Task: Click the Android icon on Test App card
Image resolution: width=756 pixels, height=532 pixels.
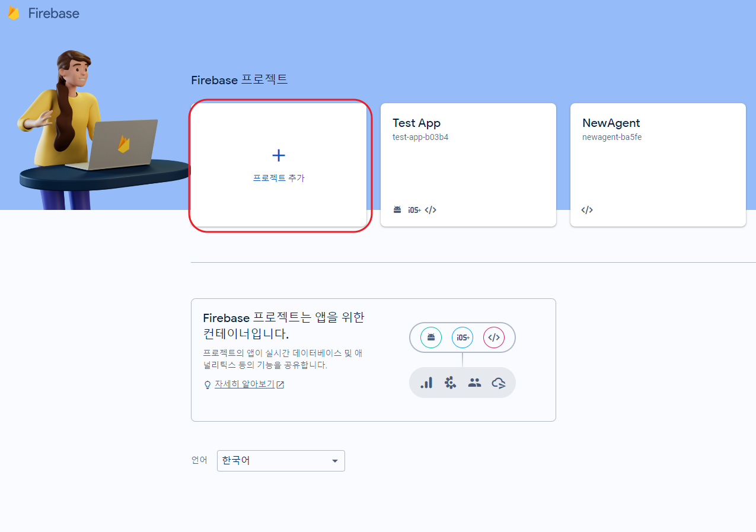Action: point(397,210)
